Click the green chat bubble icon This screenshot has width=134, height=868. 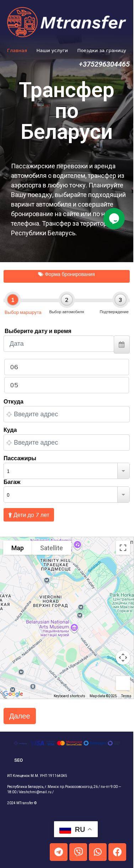tap(114, 219)
